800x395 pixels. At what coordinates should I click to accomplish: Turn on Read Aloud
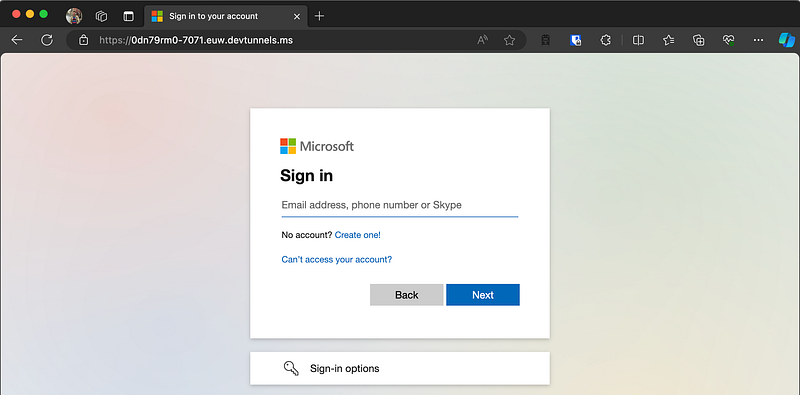[482, 40]
